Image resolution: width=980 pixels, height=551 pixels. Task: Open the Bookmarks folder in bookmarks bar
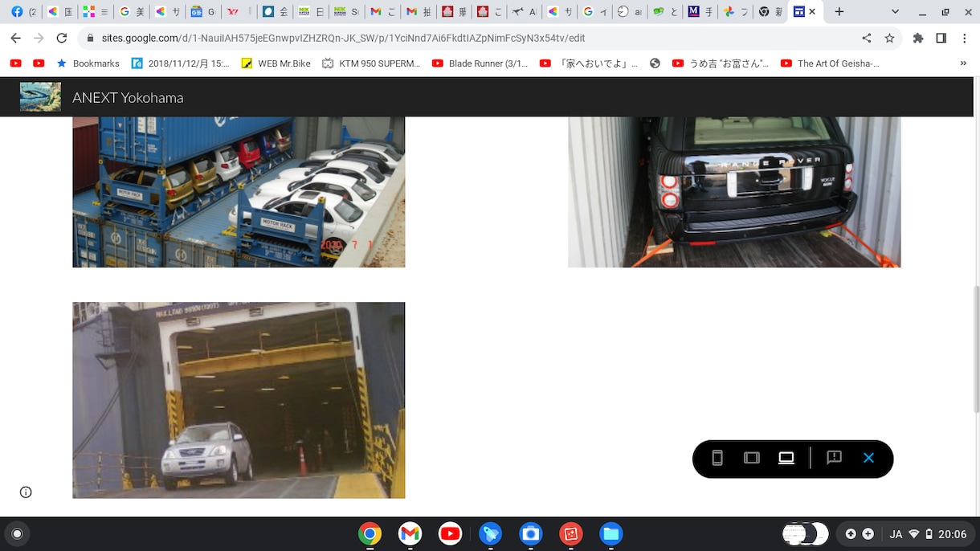coord(88,63)
